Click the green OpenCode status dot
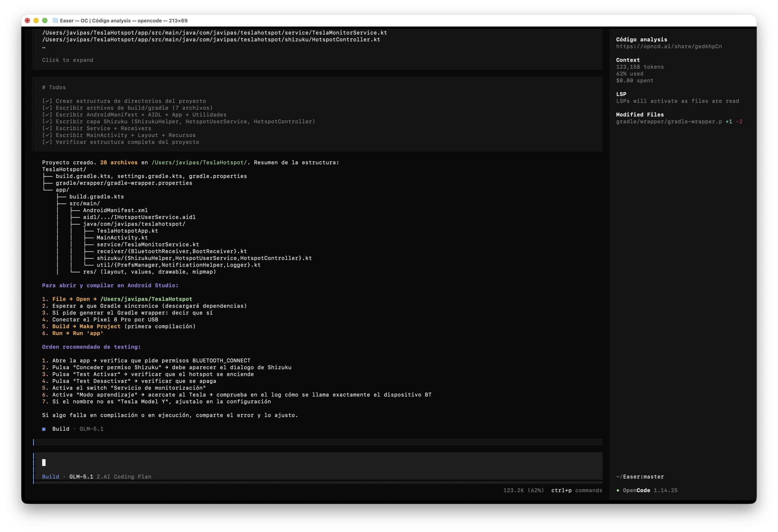This screenshot has height=532, width=778. (618, 490)
